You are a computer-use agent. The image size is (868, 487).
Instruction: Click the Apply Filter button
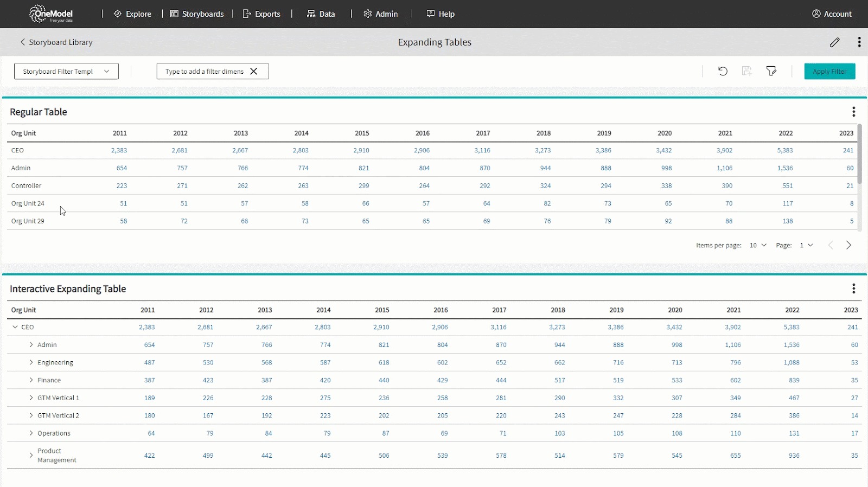coord(829,72)
